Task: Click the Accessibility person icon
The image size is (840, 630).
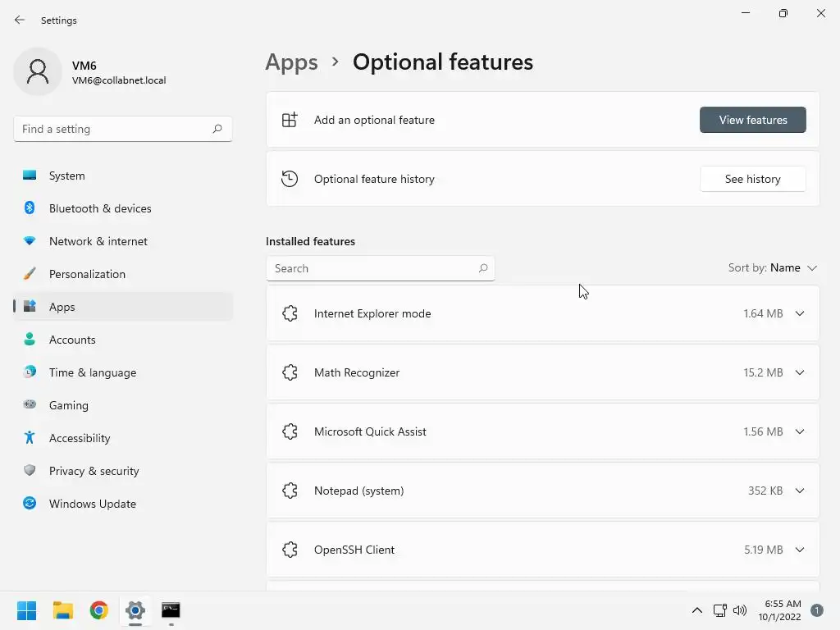Action: click(x=30, y=438)
